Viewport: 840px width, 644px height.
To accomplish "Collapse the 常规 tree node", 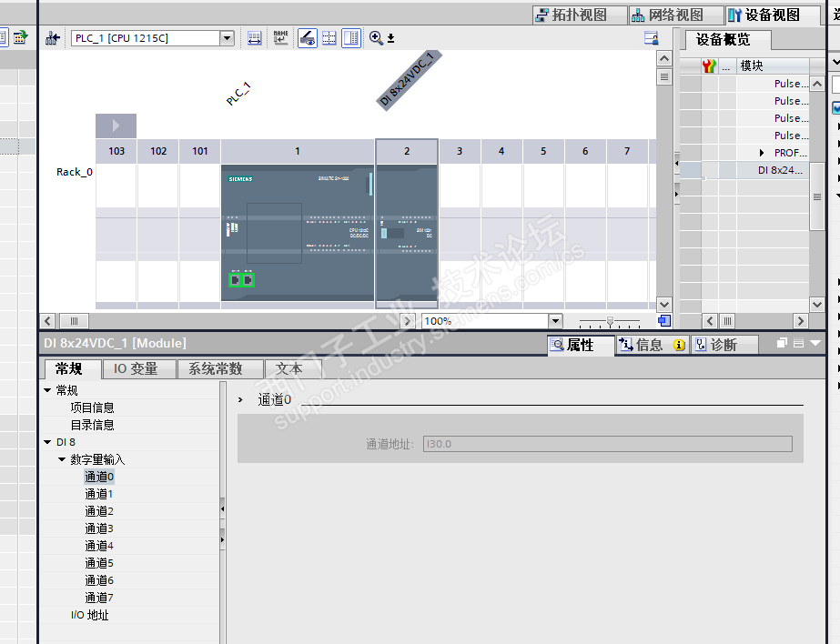I will (x=47, y=391).
